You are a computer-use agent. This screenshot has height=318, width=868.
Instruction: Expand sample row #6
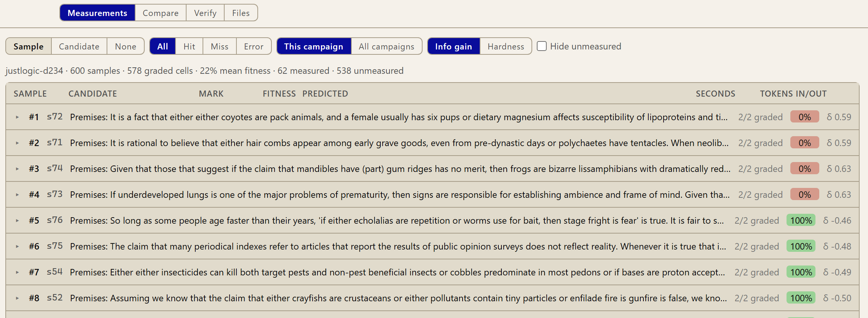(x=18, y=246)
